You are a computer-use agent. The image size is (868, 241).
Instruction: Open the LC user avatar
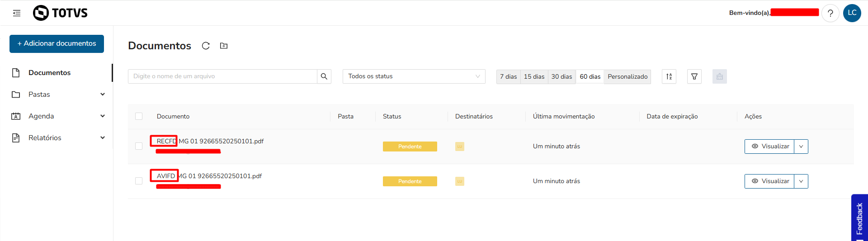click(852, 13)
